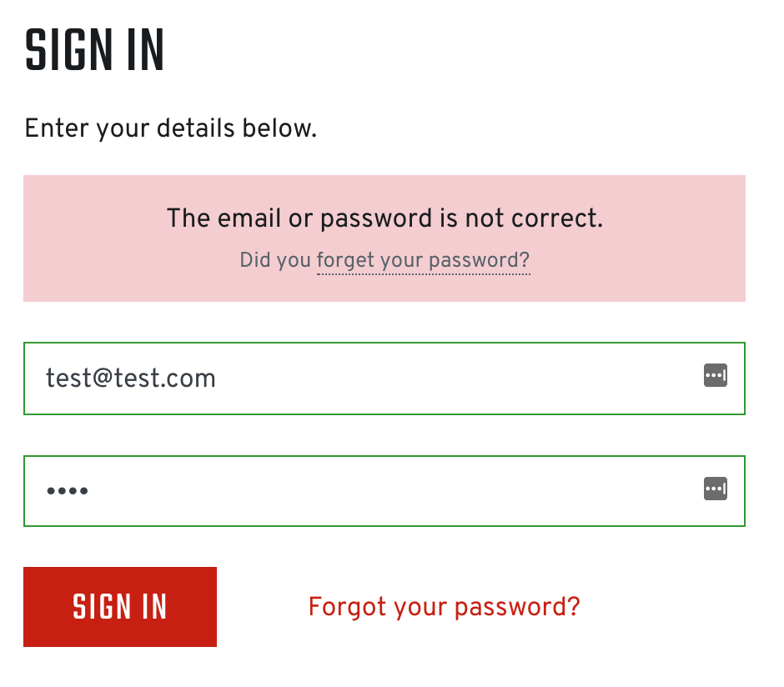Open autofill icon beside the password dots
784x687 pixels.
click(x=715, y=489)
